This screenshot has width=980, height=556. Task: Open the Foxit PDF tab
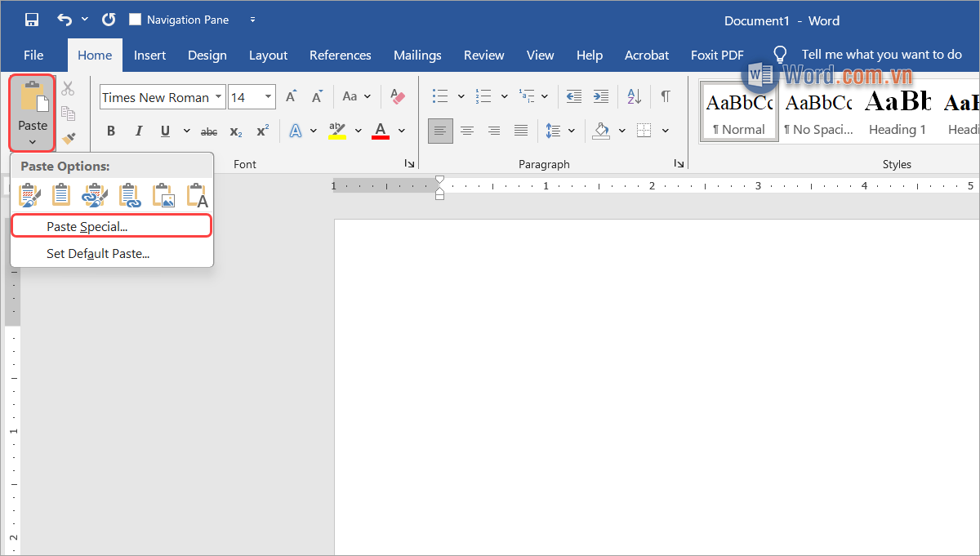(717, 56)
